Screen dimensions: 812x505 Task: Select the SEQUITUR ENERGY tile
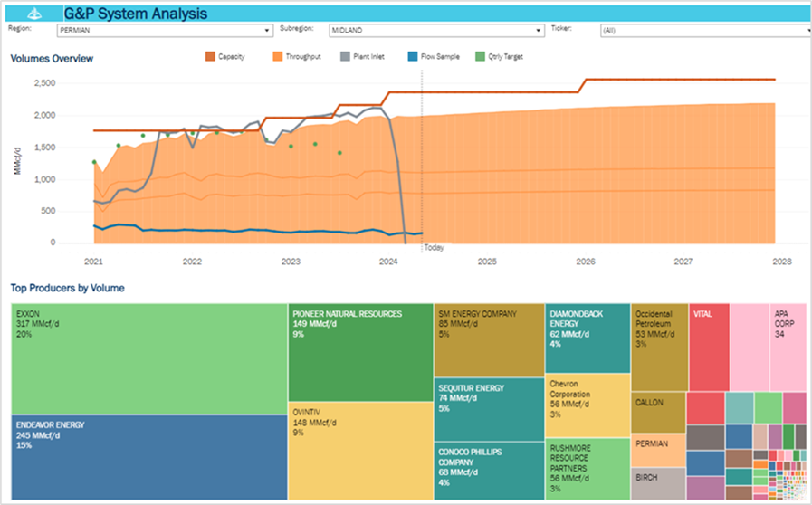click(489, 409)
